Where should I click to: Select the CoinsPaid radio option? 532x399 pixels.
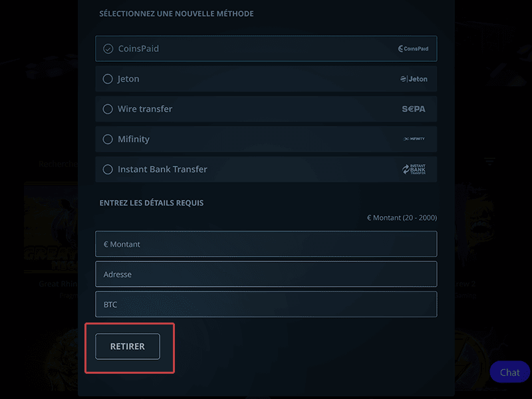pyautogui.click(x=108, y=49)
